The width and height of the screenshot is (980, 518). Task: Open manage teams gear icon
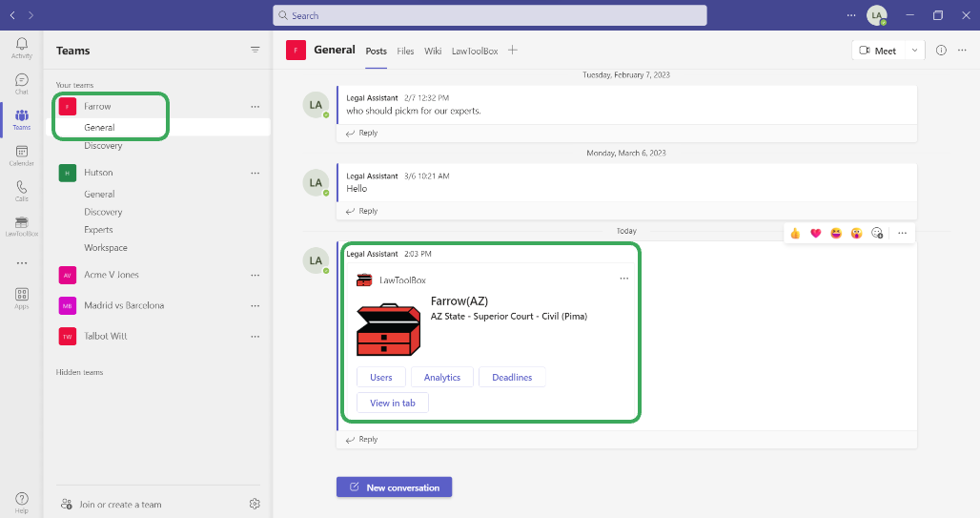255,504
